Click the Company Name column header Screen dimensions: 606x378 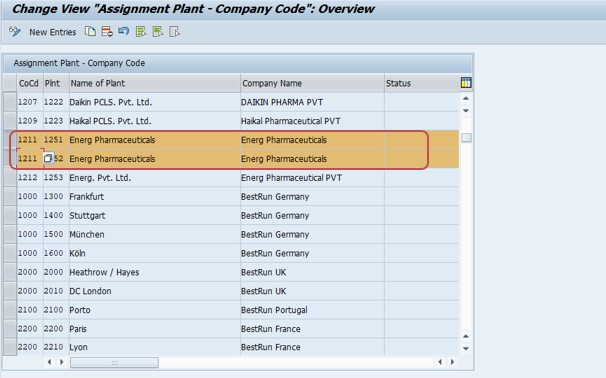point(312,83)
